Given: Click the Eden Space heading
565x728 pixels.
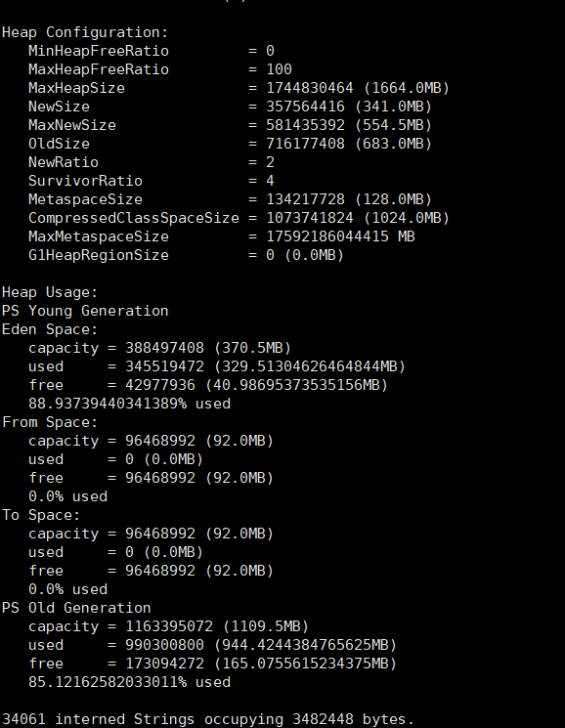Looking at the screenshot, I should [50, 329].
